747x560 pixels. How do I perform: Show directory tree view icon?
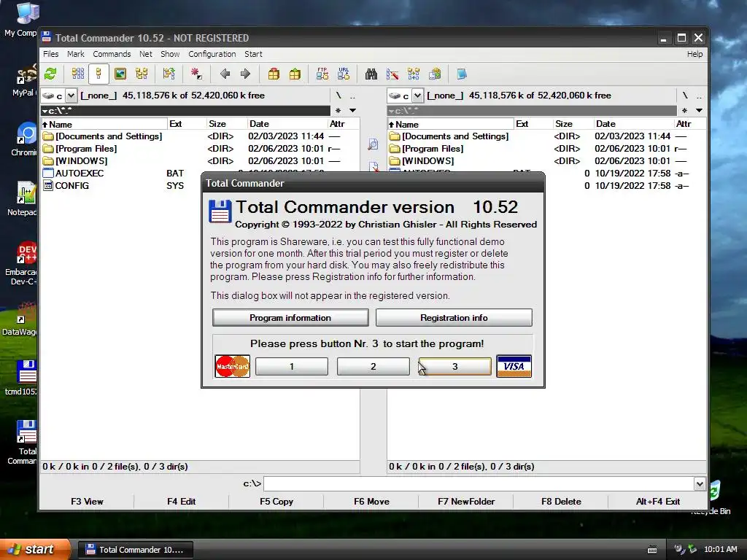[x=142, y=74]
